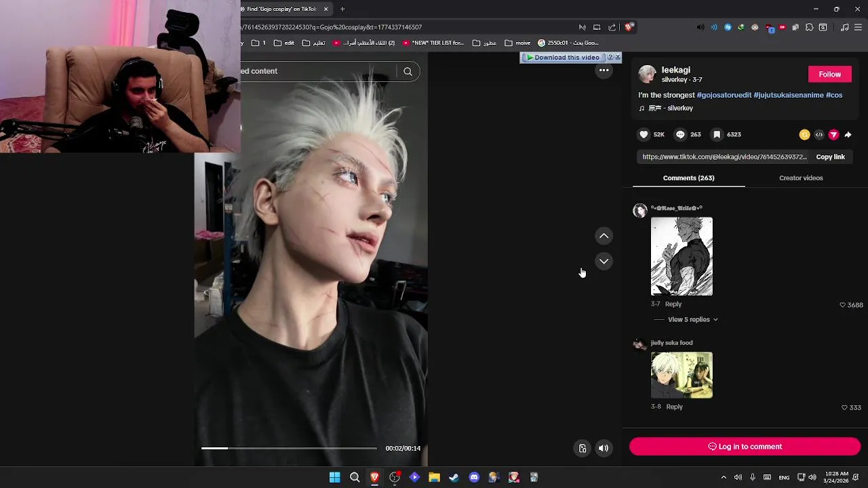The width and height of the screenshot is (868, 488).
Task: Select the Comments (263) tab
Action: 688,178
